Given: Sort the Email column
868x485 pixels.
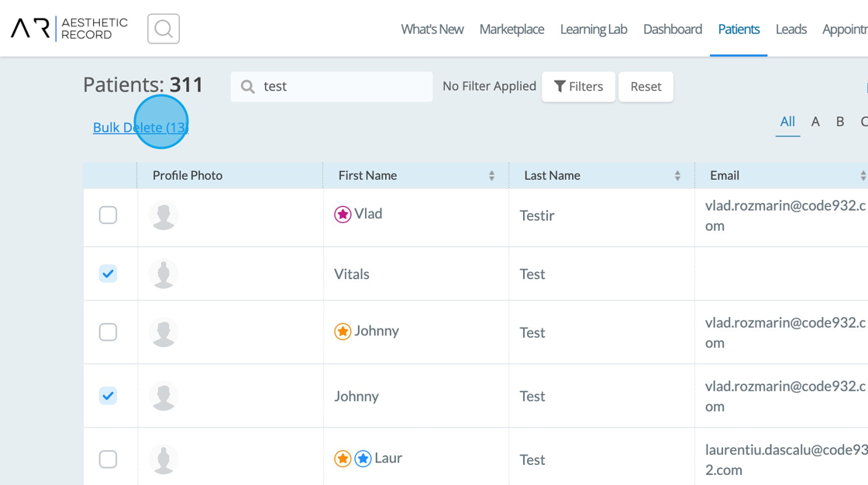Looking at the screenshot, I should click(863, 176).
